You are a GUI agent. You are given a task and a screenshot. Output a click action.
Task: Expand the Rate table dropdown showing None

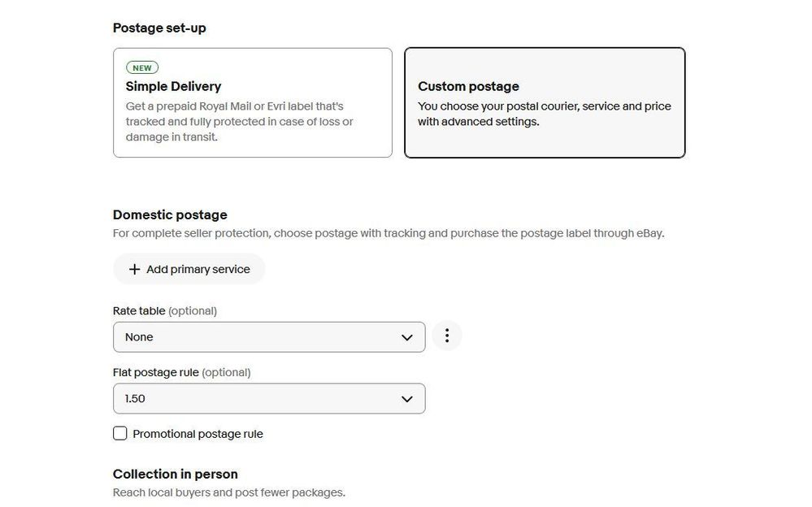click(268, 337)
